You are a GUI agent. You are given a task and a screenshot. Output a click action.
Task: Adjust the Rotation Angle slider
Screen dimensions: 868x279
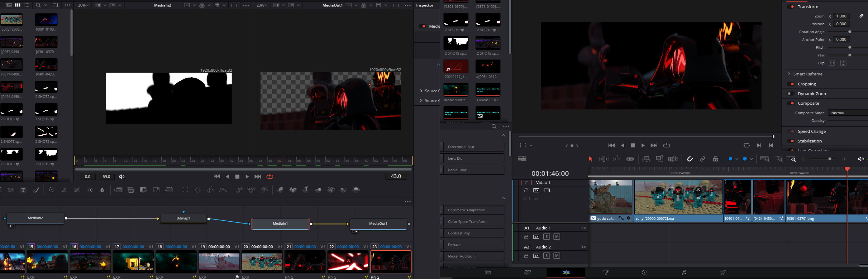click(x=850, y=32)
